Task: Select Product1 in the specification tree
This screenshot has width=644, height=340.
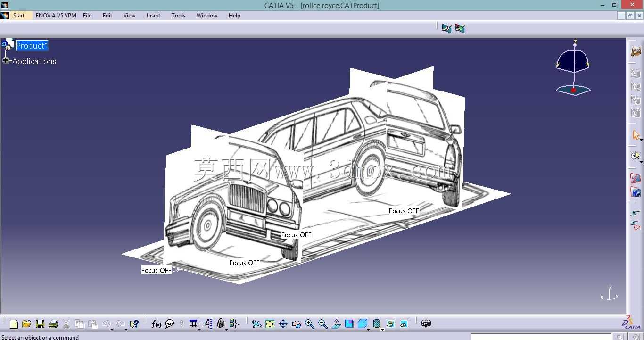Action: pyautogui.click(x=32, y=46)
